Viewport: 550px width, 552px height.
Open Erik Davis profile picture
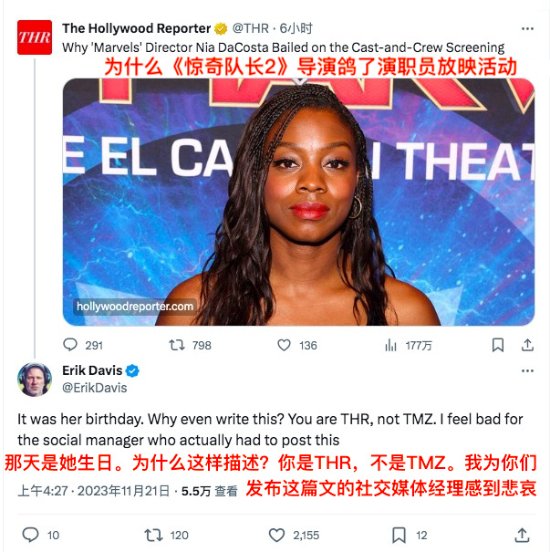pos(35,380)
